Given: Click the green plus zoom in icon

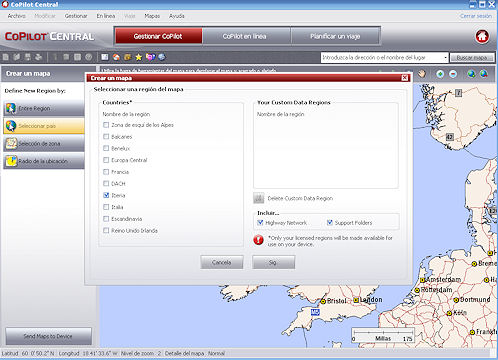Looking at the screenshot, I should pyautogui.click(x=440, y=74).
